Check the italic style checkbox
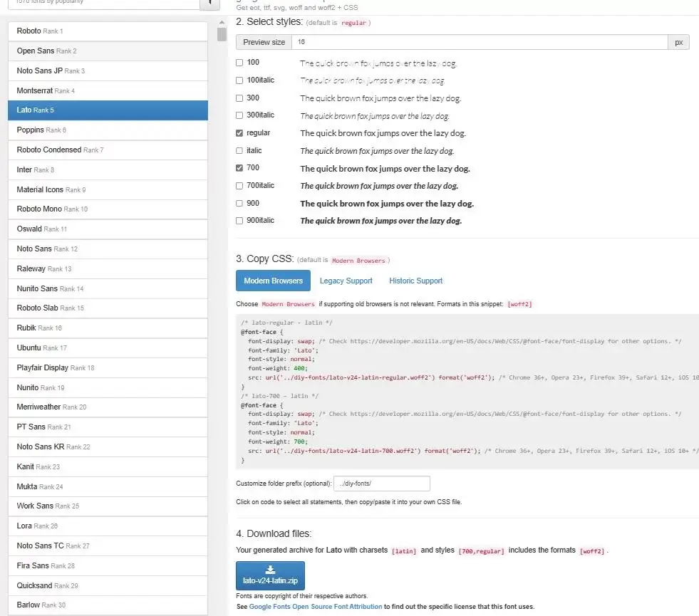This screenshot has height=616, width=699. (x=239, y=151)
